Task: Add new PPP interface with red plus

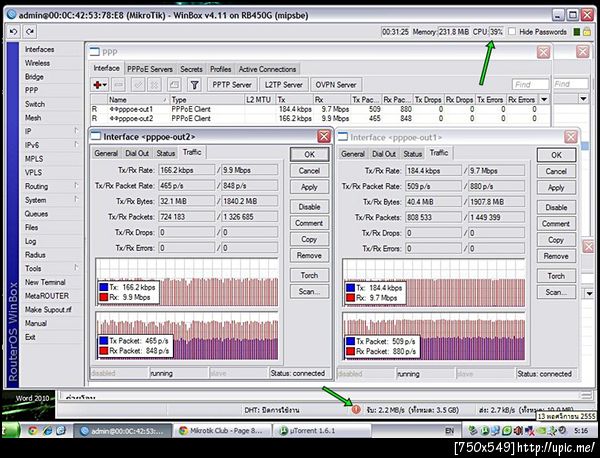Action: pyautogui.click(x=98, y=85)
